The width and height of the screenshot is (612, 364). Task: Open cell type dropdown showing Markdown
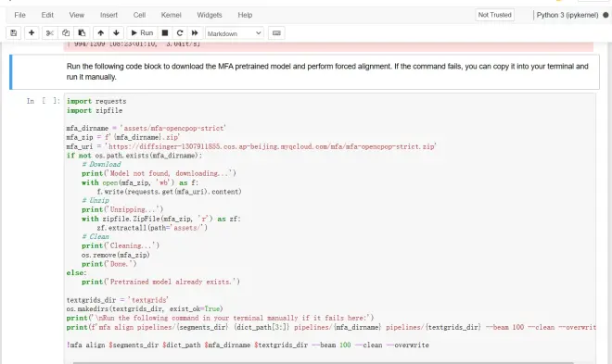coord(235,33)
